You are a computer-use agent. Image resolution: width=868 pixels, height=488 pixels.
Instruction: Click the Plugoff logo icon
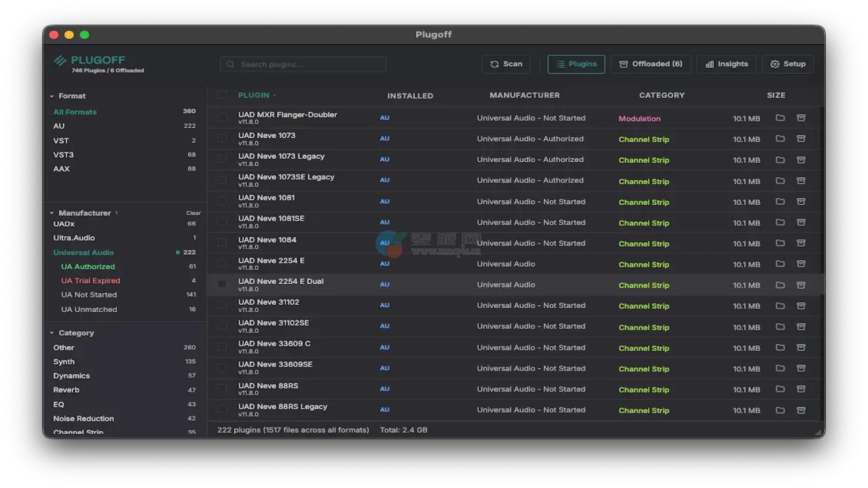(x=60, y=61)
